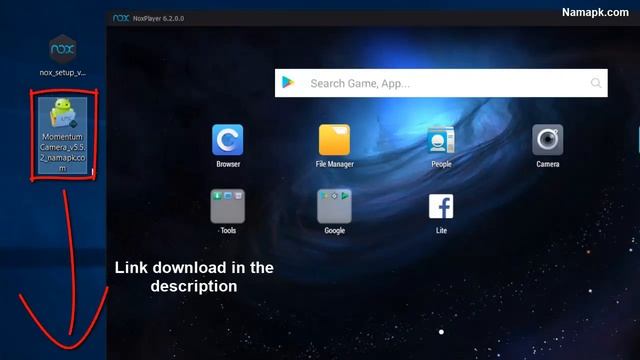Open the People contacts app
The width and height of the screenshot is (640, 360).
click(x=441, y=140)
